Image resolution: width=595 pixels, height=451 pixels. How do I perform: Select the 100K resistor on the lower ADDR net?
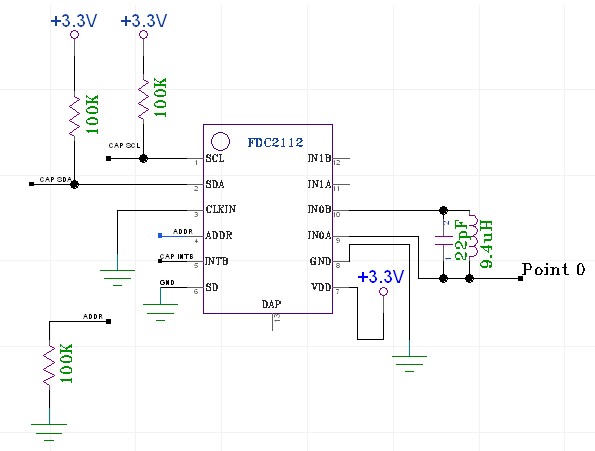tap(49, 365)
